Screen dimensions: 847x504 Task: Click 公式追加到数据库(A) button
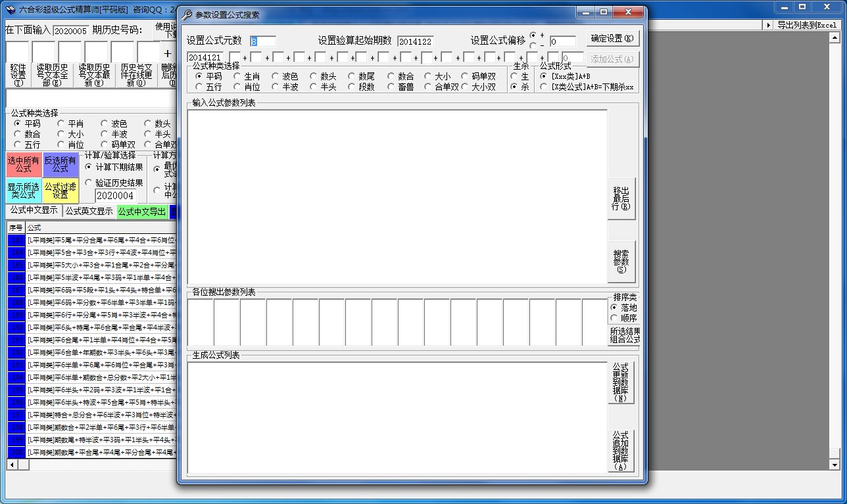point(620,451)
